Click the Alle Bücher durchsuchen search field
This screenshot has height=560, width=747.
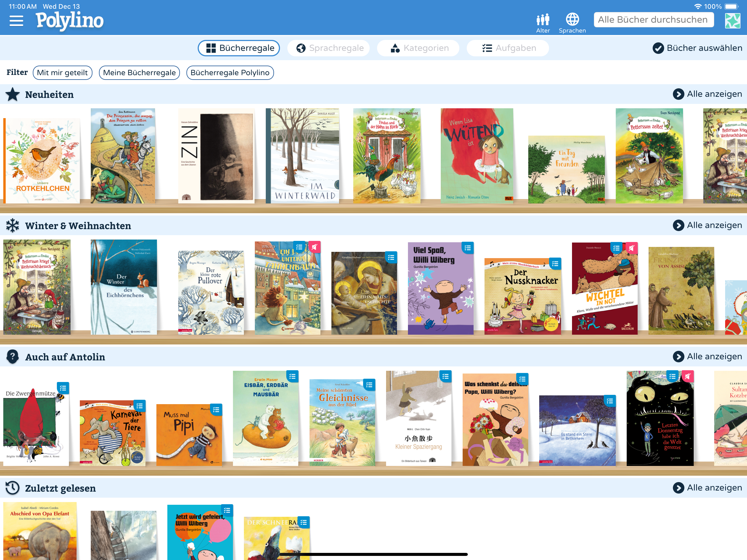[653, 20]
